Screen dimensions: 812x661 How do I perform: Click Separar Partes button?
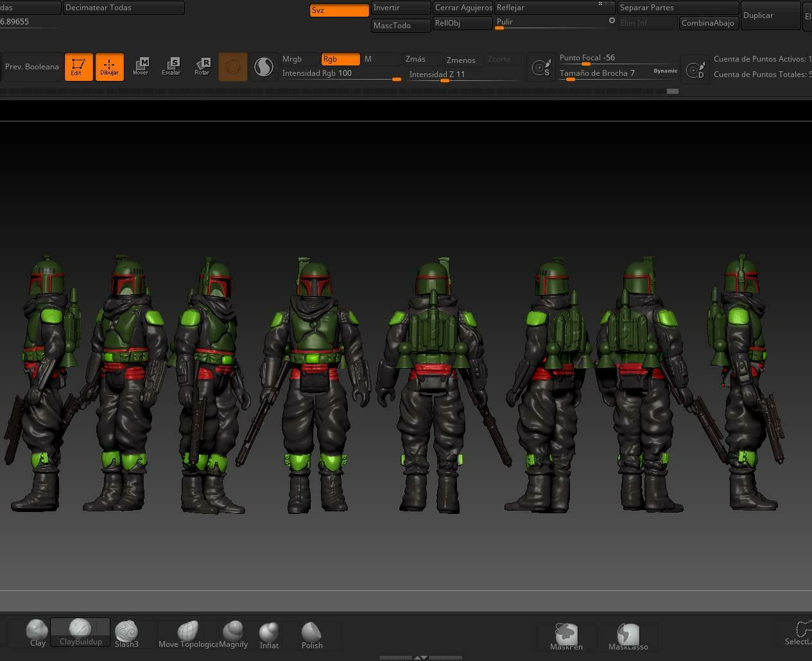[x=678, y=8]
